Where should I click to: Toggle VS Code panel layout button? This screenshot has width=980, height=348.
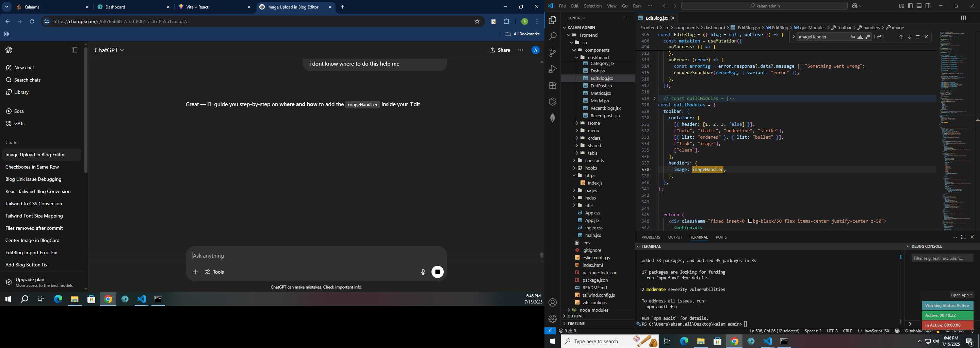pyautogui.click(x=919, y=6)
